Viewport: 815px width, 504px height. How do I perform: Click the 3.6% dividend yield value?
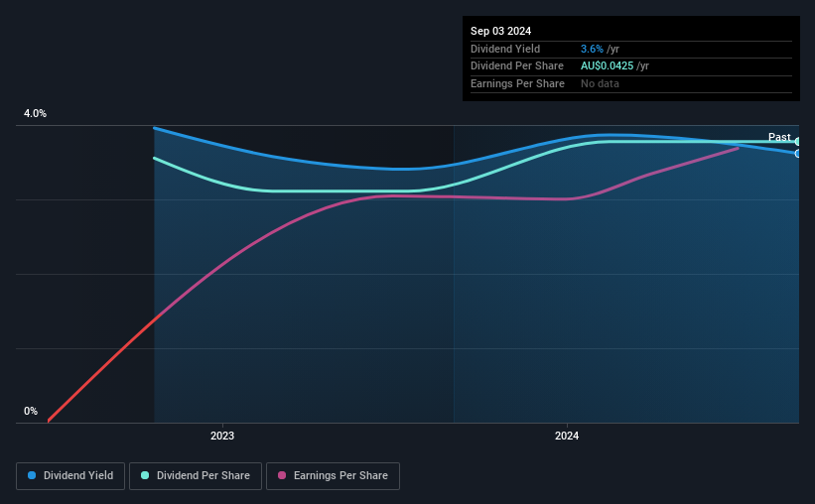(592, 49)
